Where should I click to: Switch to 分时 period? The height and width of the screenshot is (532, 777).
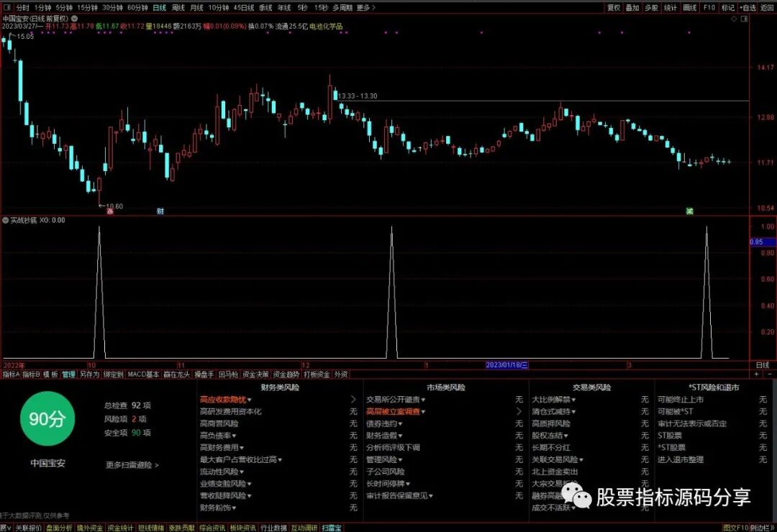click(22, 7)
